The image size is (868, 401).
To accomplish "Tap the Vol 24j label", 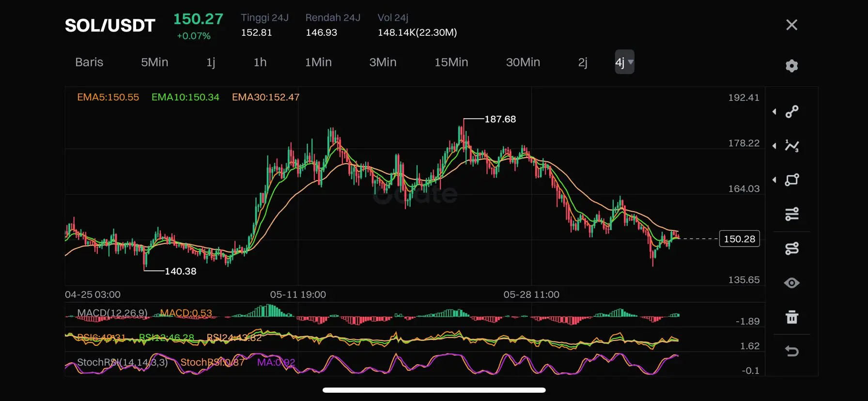I will click(x=393, y=17).
